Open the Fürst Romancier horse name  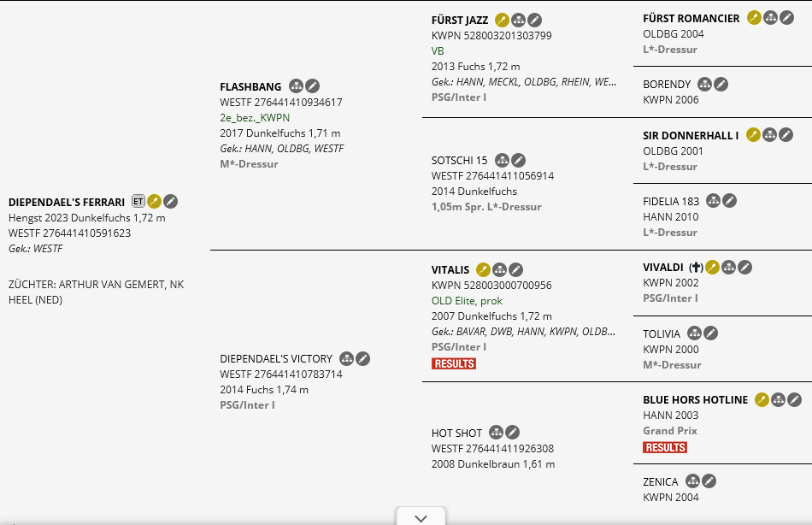pyautogui.click(x=691, y=18)
